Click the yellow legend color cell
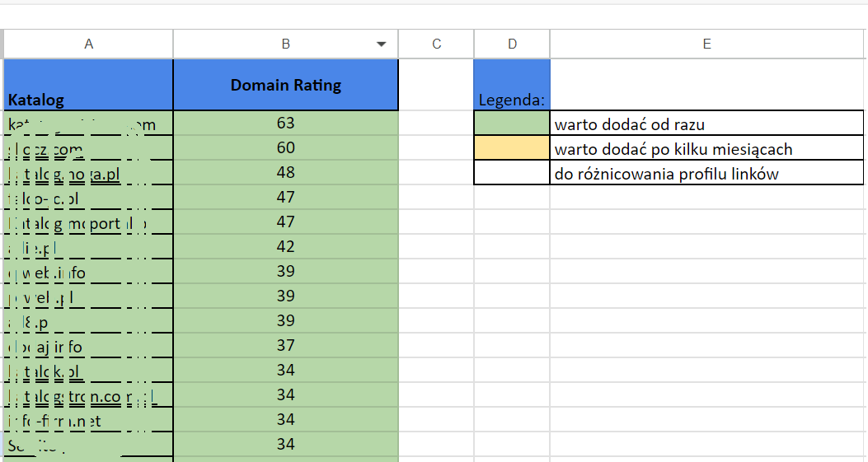Screen dimensions: 868x462 [512, 147]
